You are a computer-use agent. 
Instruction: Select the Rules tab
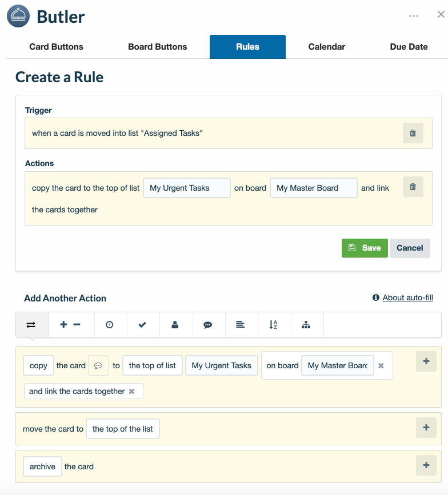tap(247, 47)
